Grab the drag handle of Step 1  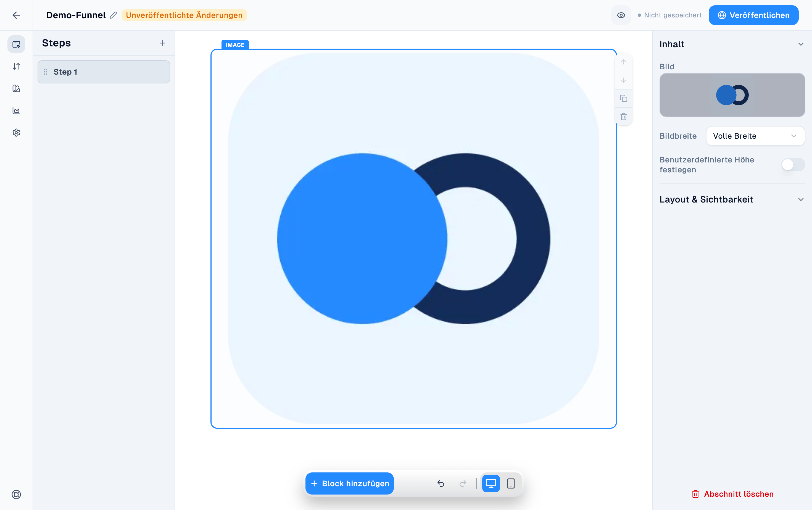[45, 72]
